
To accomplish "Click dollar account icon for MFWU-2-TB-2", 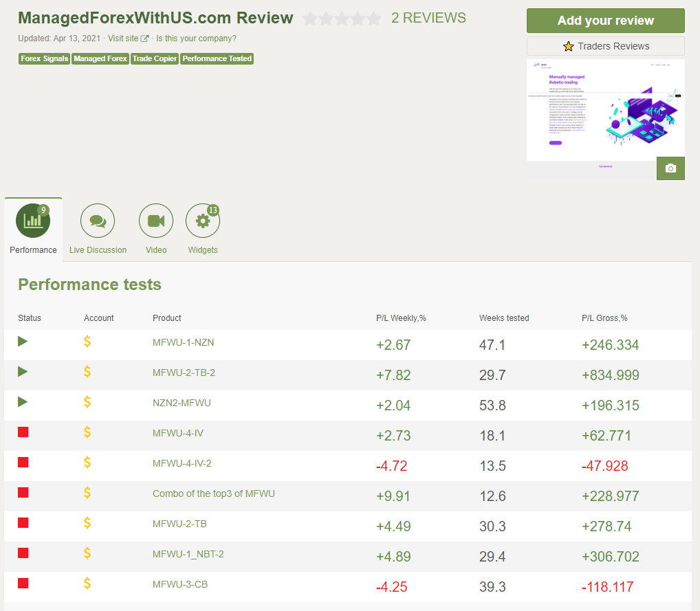I will pos(87,372).
